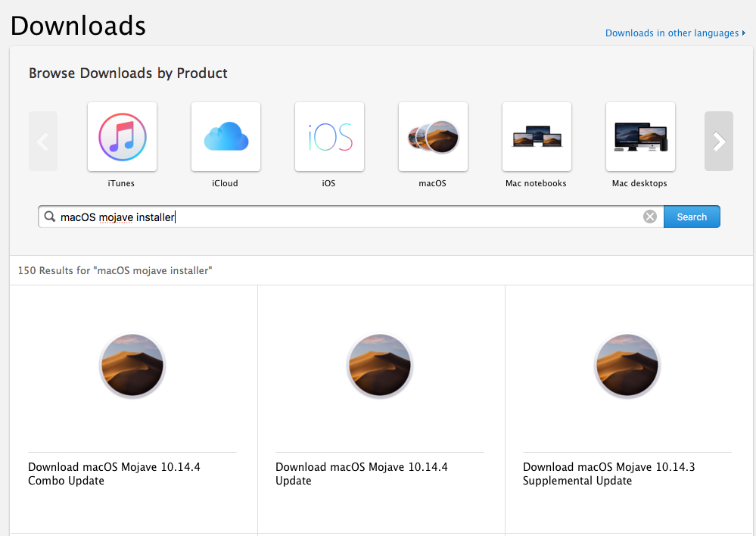Open the iTunes product icon
The width and height of the screenshot is (756, 536).
[x=122, y=137]
